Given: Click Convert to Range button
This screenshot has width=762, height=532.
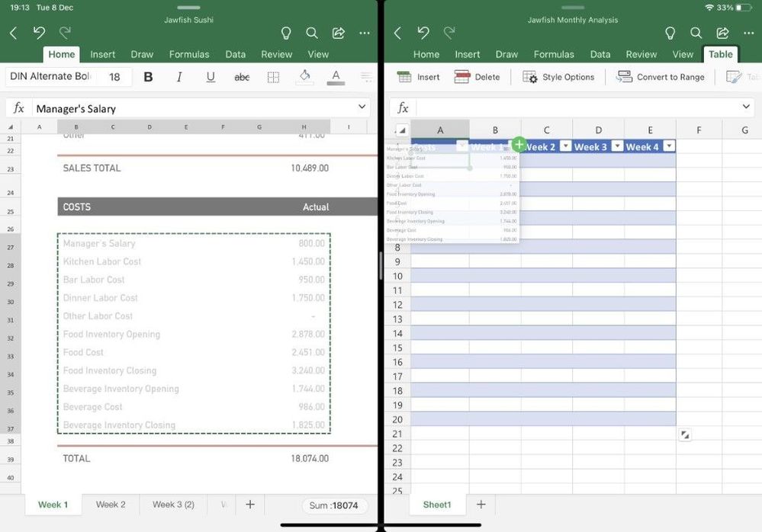Looking at the screenshot, I should click(661, 77).
